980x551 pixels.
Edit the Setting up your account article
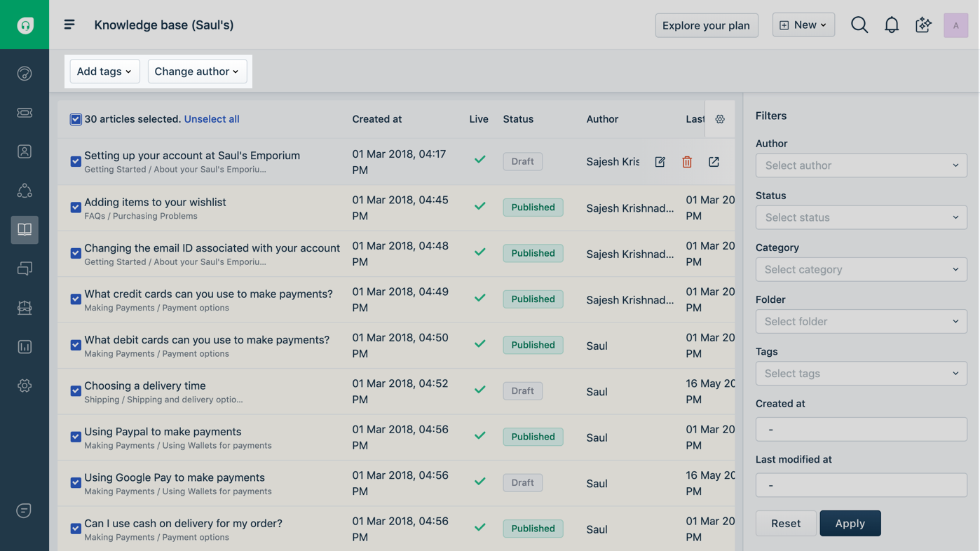click(660, 162)
